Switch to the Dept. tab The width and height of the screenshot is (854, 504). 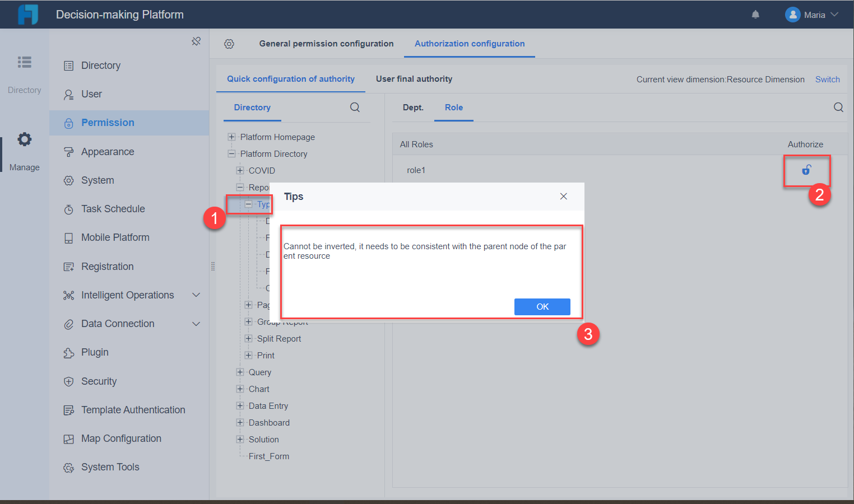[413, 108]
